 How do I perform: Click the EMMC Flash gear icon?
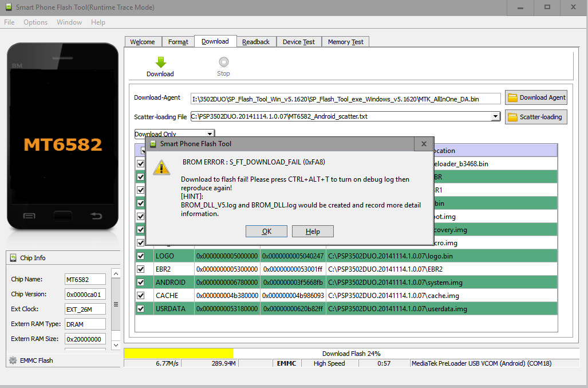tap(13, 360)
